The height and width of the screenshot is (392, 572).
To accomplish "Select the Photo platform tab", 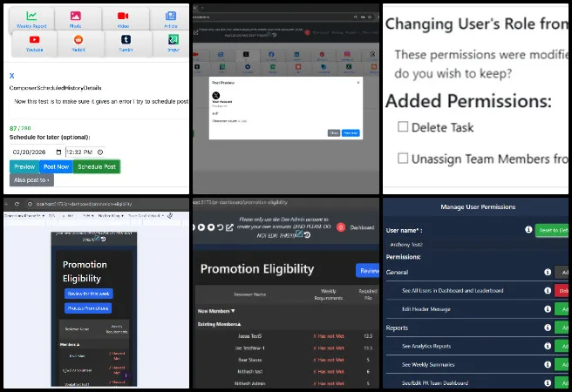I will (76, 18).
